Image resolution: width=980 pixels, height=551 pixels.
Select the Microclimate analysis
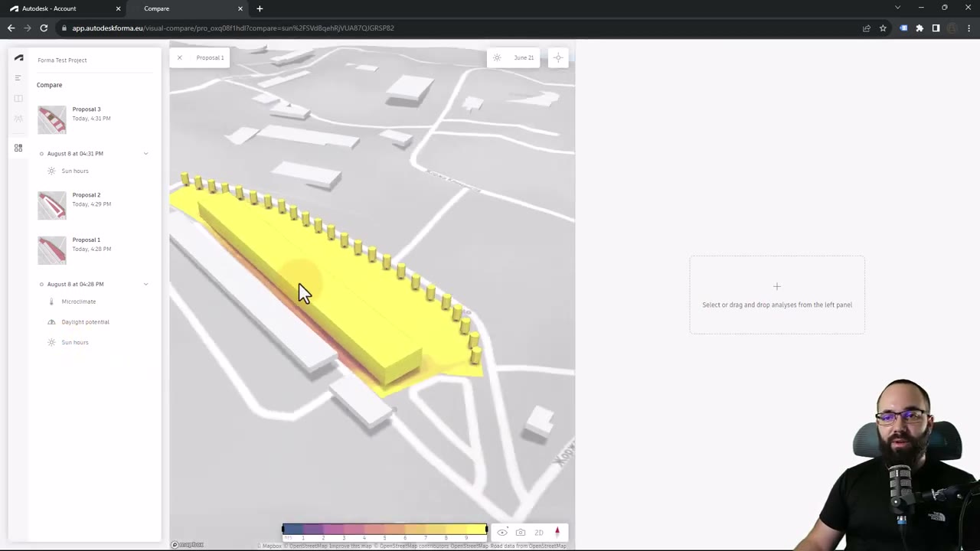[x=79, y=302]
